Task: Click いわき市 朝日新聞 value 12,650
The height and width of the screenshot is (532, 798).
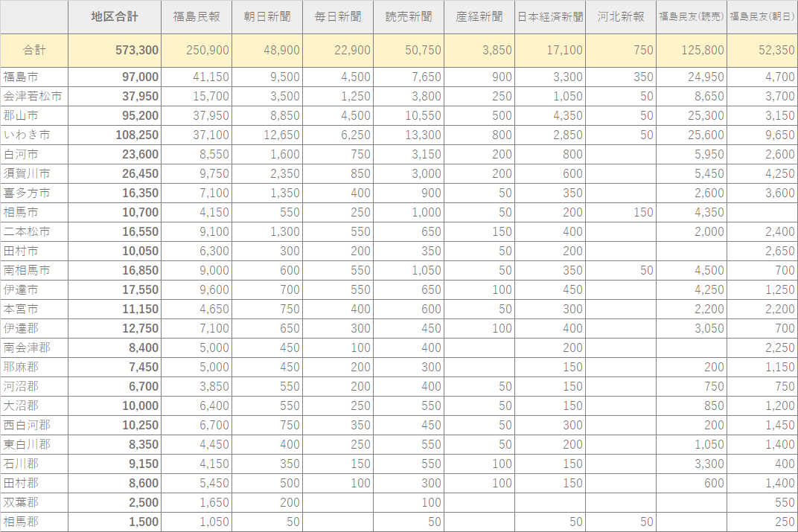Action: [267, 135]
